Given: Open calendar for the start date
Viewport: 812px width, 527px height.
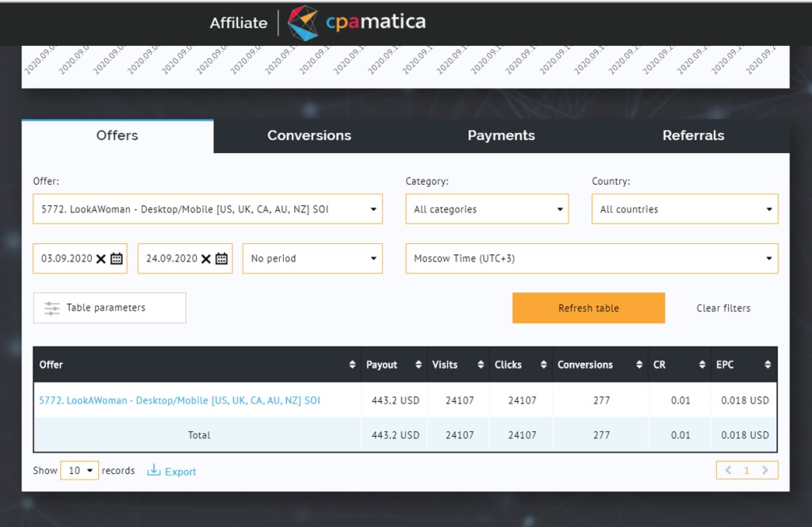Looking at the screenshot, I should click(117, 258).
